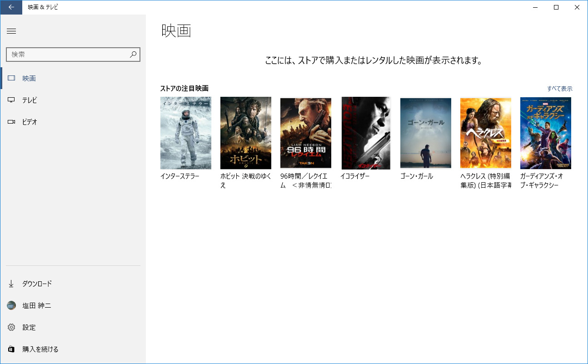The height and width of the screenshot is (364, 588).
Task: Click the settings gear icon
Action: [11, 327]
